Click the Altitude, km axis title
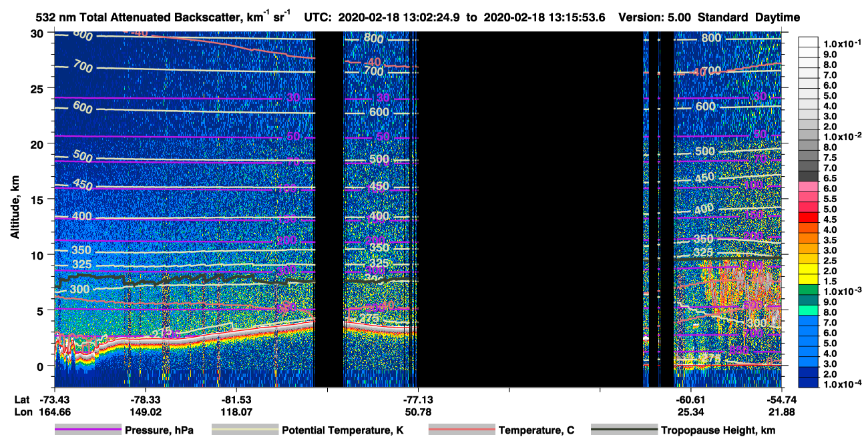 coord(14,208)
